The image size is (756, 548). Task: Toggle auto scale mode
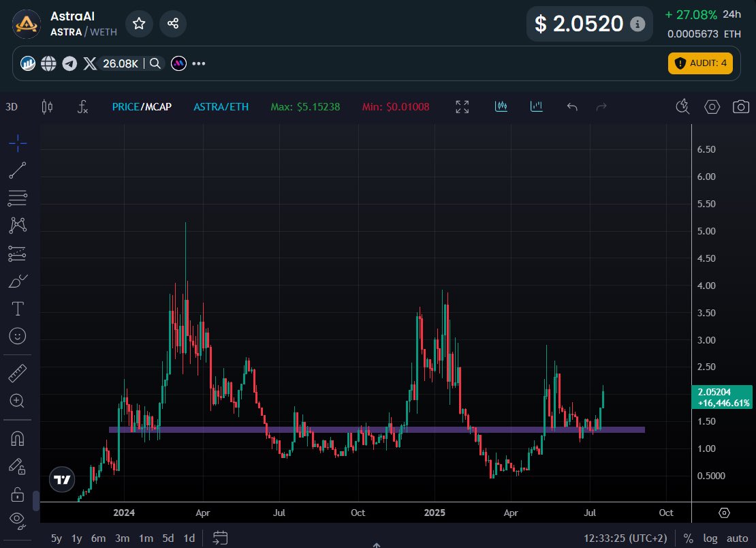[x=737, y=538]
